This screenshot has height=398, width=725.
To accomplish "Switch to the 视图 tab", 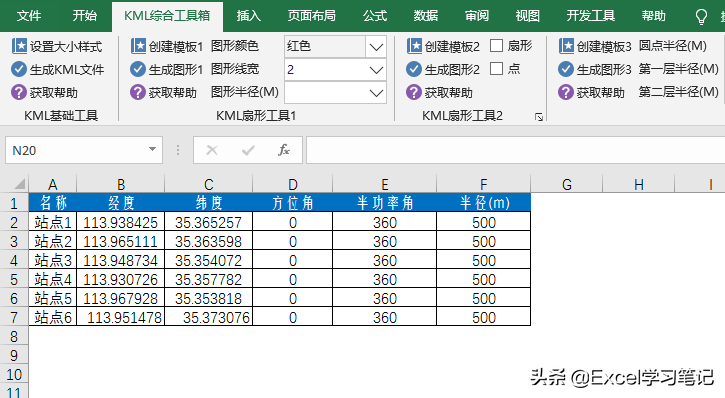I will tap(528, 16).
